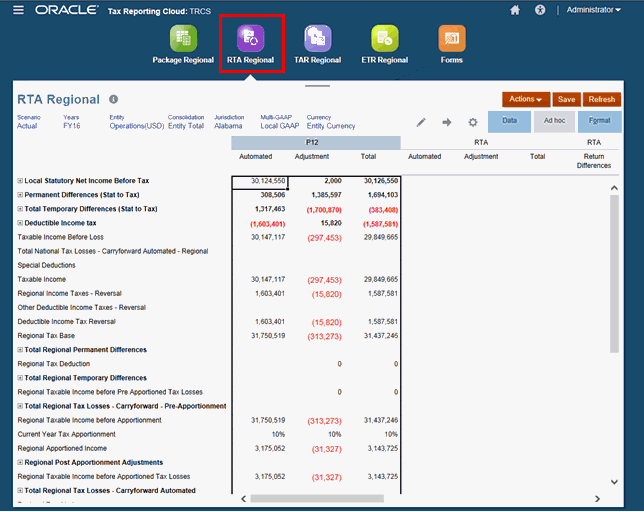Open the Forms card
The width and height of the screenshot is (644, 512).
[452, 44]
